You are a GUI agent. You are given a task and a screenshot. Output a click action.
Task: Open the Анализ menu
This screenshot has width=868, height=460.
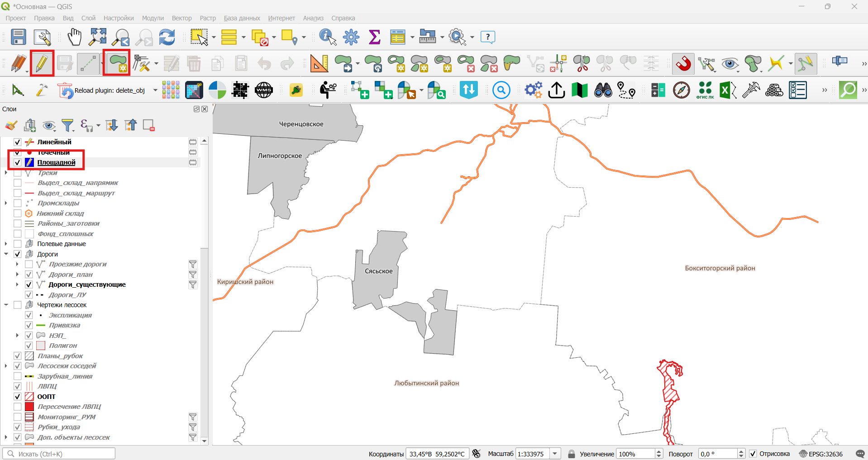[313, 18]
